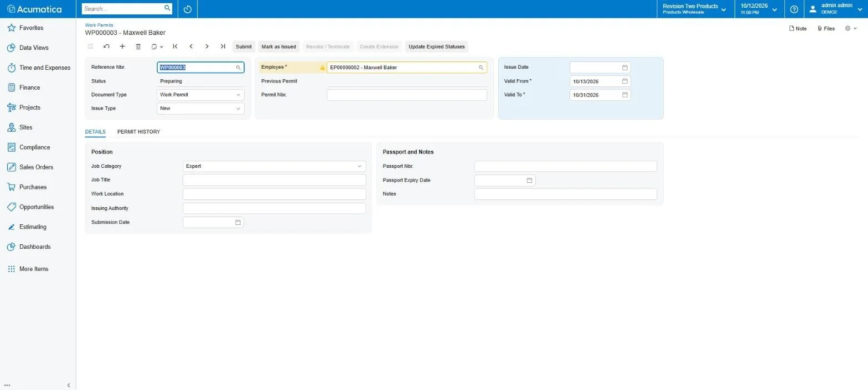Open the clipboard copy-paste dropdown
The image size is (868, 390).
[157, 47]
